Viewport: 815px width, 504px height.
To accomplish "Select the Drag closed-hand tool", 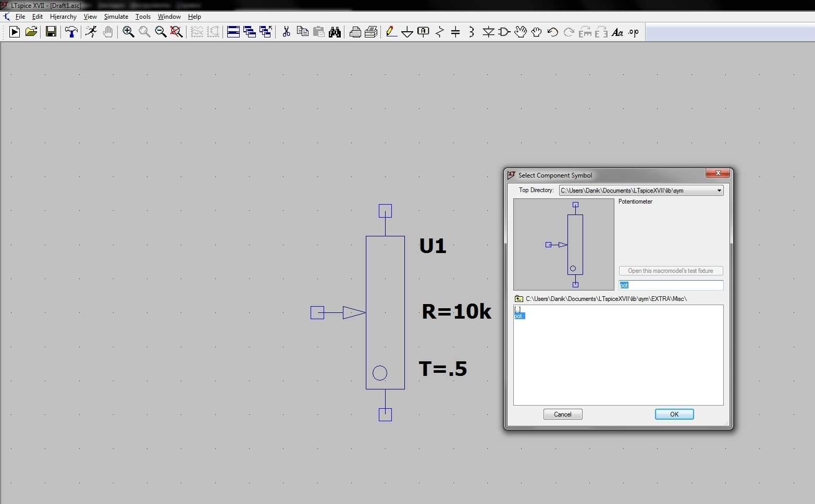I will coord(537,32).
